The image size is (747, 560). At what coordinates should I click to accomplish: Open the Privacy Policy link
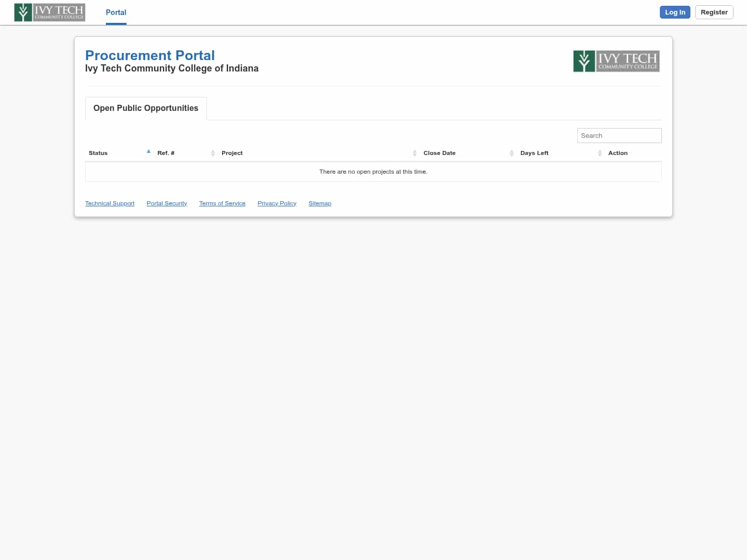pyautogui.click(x=276, y=203)
